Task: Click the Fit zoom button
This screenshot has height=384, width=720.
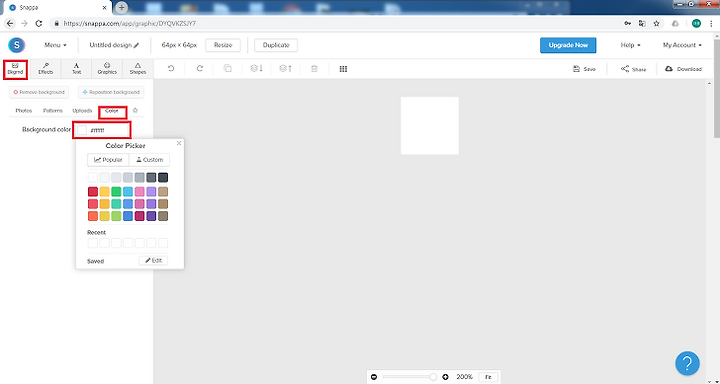Action: [488, 377]
